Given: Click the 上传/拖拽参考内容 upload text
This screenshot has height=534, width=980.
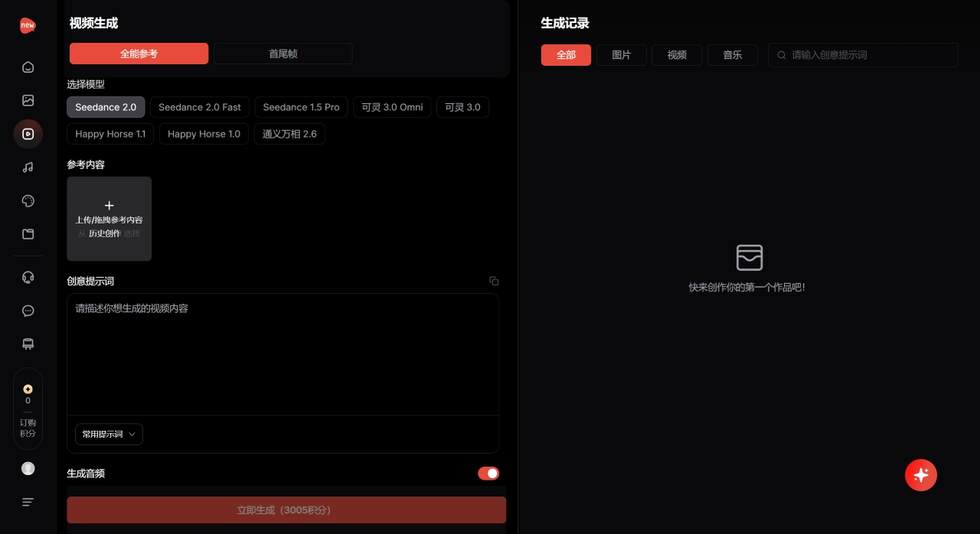Looking at the screenshot, I should click(109, 220).
